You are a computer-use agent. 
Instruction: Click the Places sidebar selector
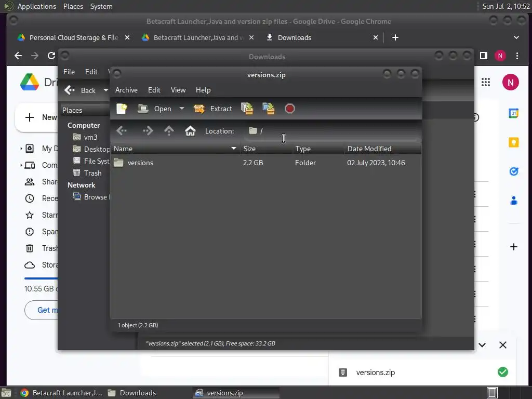tap(85, 110)
